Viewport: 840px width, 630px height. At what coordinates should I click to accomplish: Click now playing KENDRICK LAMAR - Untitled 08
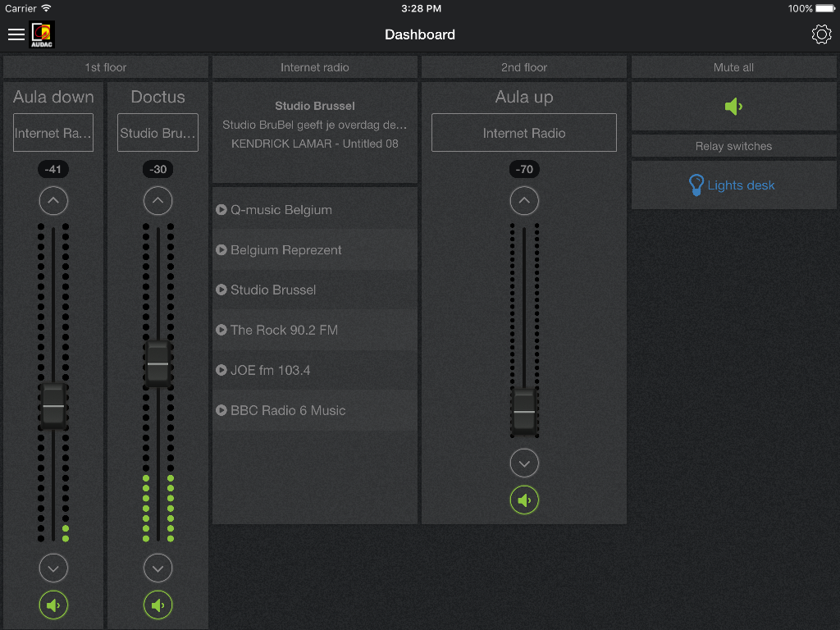tap(315, 144)
